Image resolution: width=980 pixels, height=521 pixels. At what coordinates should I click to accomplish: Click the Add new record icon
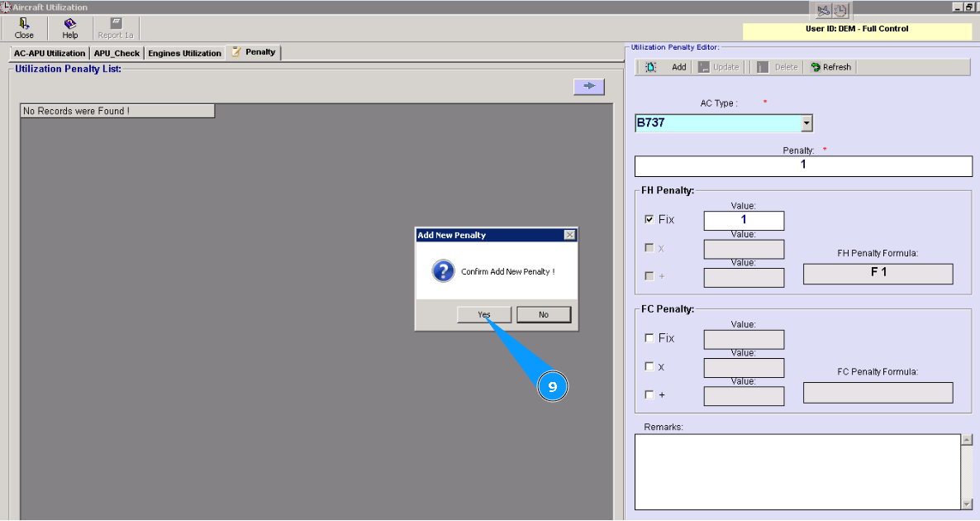click(x=650, y=67)
